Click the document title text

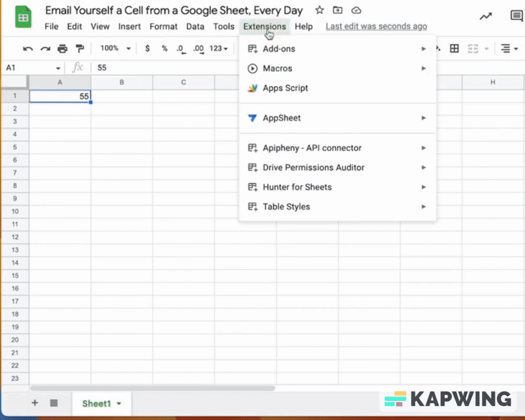coord(174,10)
